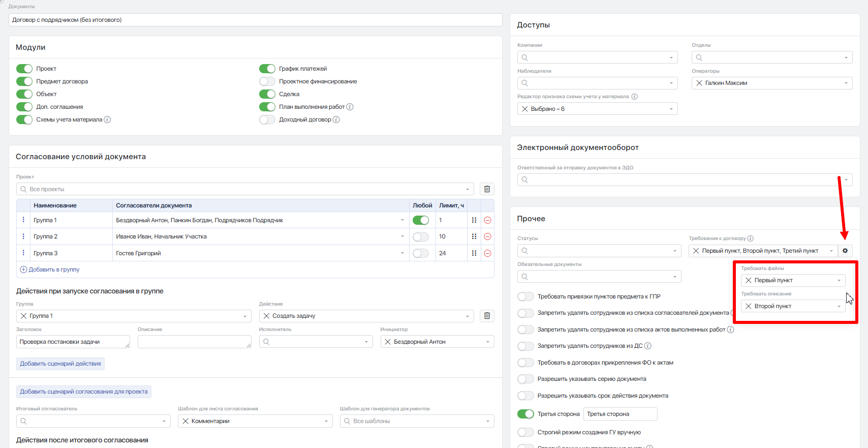Click drag handle for Группа 2 row
This screenshot has width=868, height=448.
coord(474,236)
